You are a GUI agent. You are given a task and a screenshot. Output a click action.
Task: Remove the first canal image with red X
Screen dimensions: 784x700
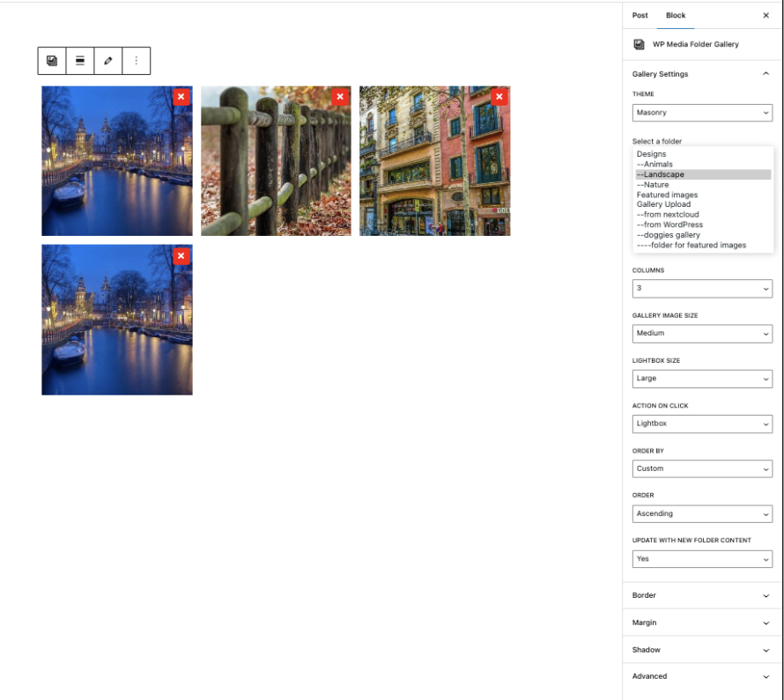click(x=181, y=97)
